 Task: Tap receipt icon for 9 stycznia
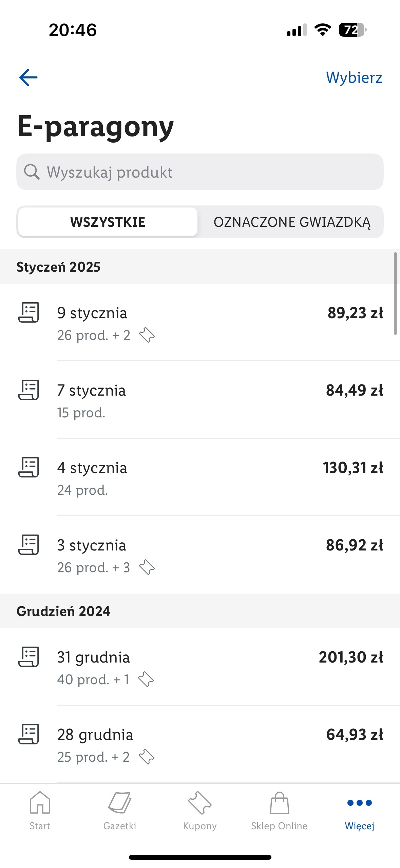pos(29,312)
